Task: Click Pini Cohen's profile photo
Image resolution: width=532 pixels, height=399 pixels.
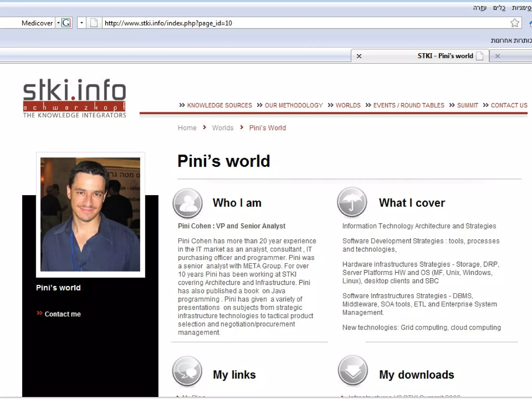Action: coord(90,214)
